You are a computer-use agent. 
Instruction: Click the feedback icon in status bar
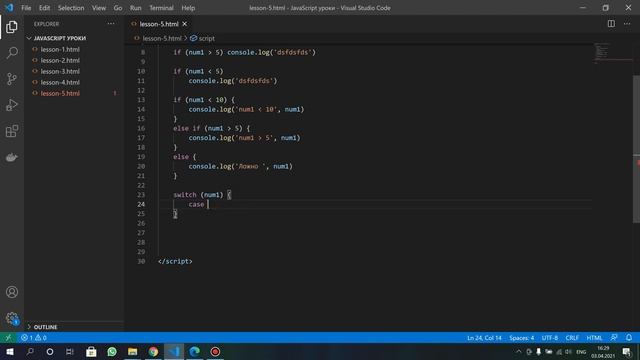click(x=614, y=338)
